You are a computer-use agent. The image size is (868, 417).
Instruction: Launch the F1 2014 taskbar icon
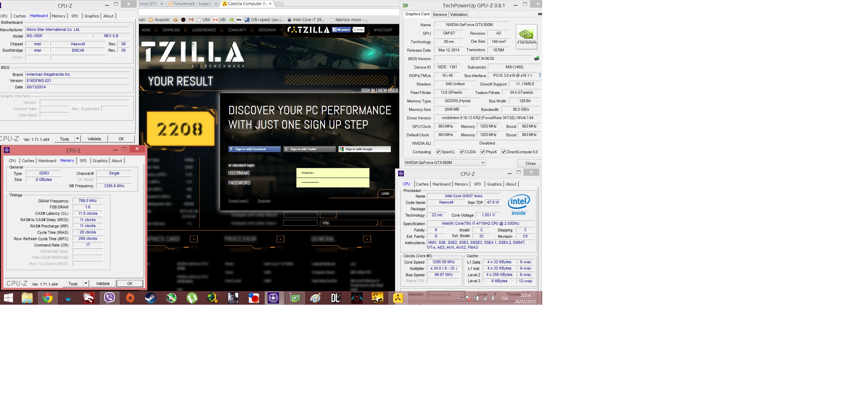click(x=378, y=298)
